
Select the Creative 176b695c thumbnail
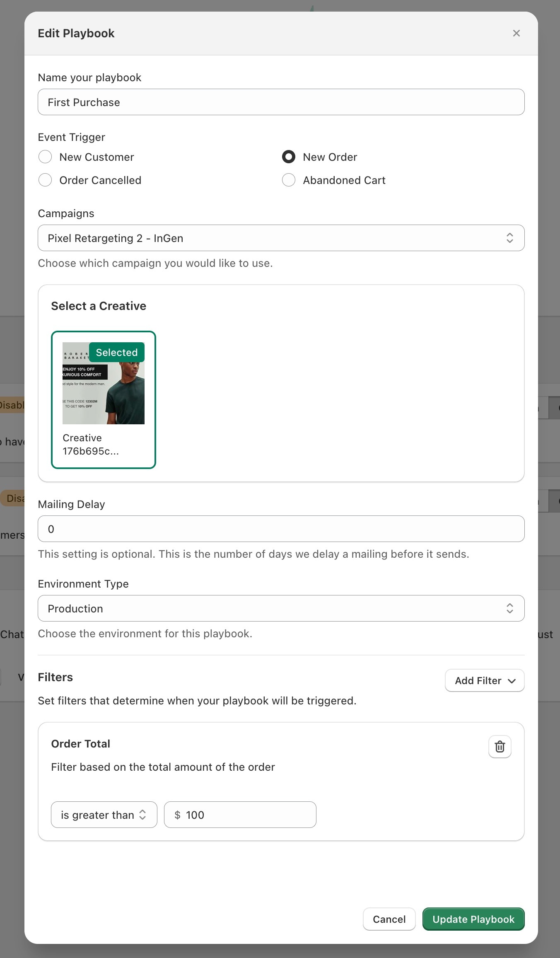(x=104, y=383)
